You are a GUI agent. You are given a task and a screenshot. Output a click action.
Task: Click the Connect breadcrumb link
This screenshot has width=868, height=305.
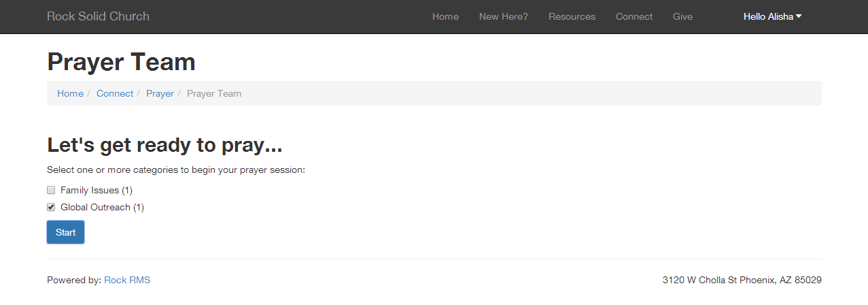coord(115,93)
